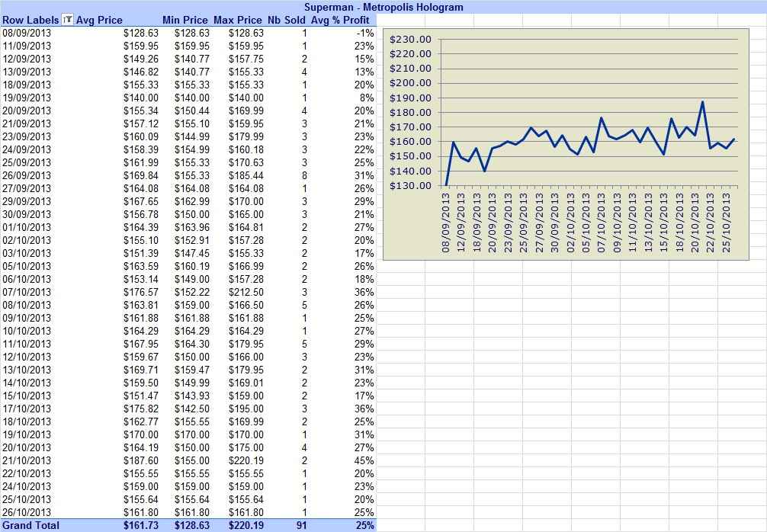Click the $230.00 axis label on chart

pyautogui.click(x=410, y=39)
